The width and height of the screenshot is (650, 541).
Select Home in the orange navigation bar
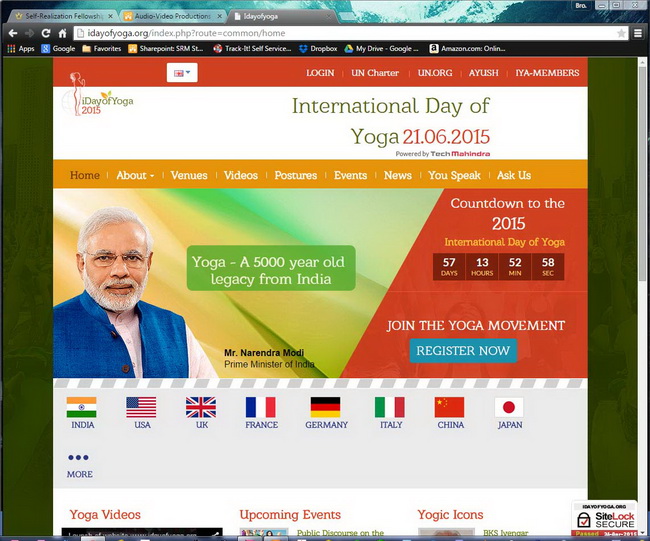tap(85, 175)
